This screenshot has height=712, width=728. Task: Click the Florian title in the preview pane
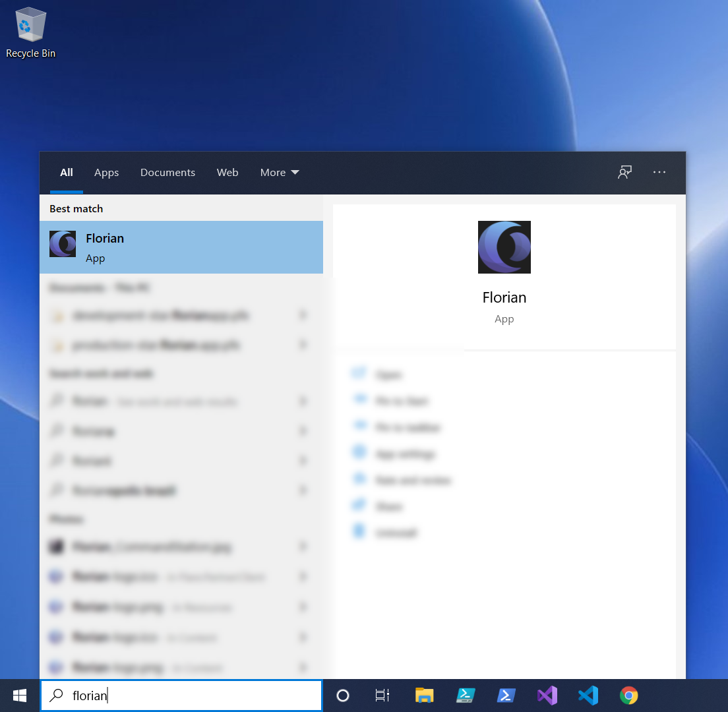click(x=504, y=297)
